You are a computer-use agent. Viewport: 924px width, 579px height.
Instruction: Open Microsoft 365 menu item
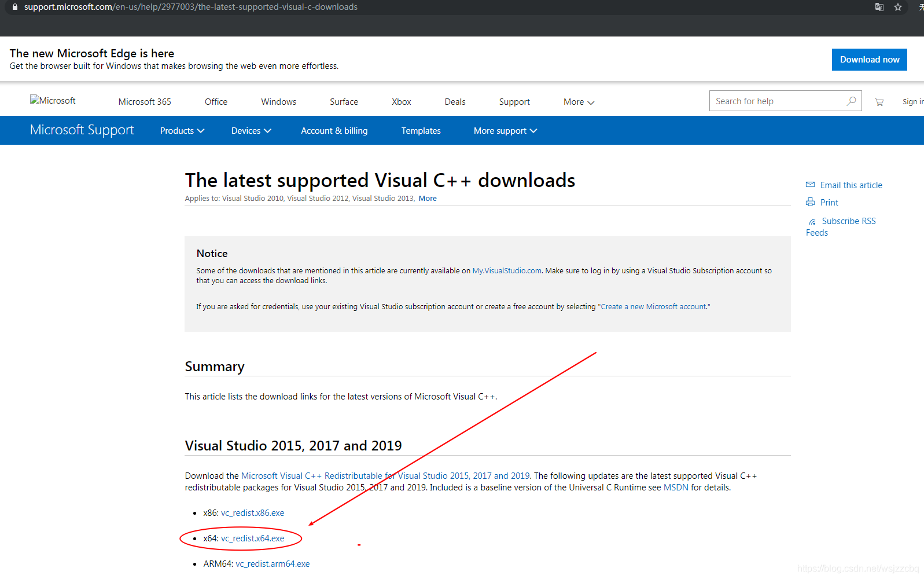[145, 102]
